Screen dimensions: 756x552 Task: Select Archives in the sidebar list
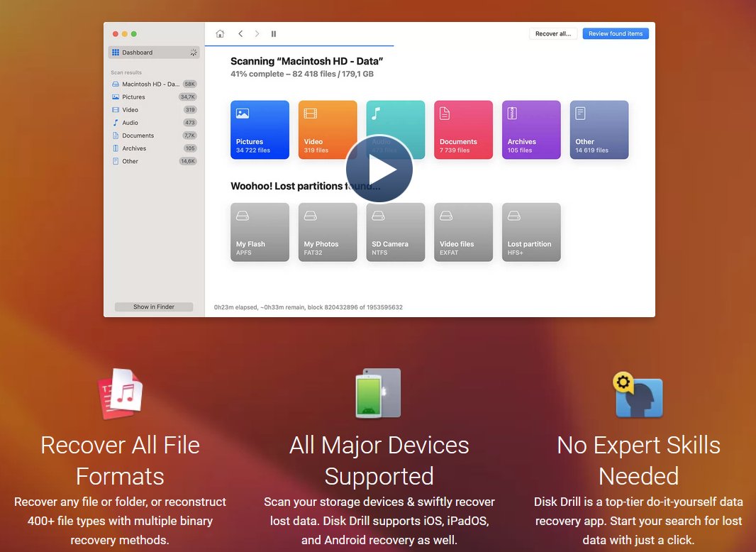pyautogui.click(x=154, y=148)
